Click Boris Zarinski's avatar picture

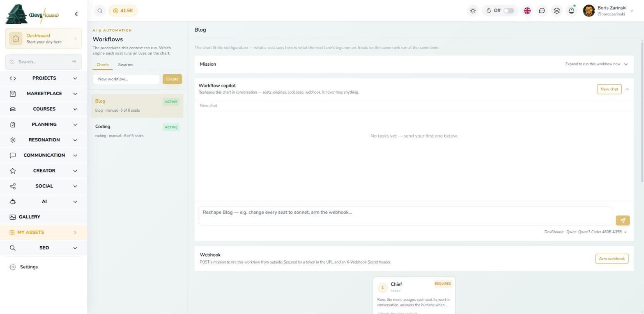589,11
